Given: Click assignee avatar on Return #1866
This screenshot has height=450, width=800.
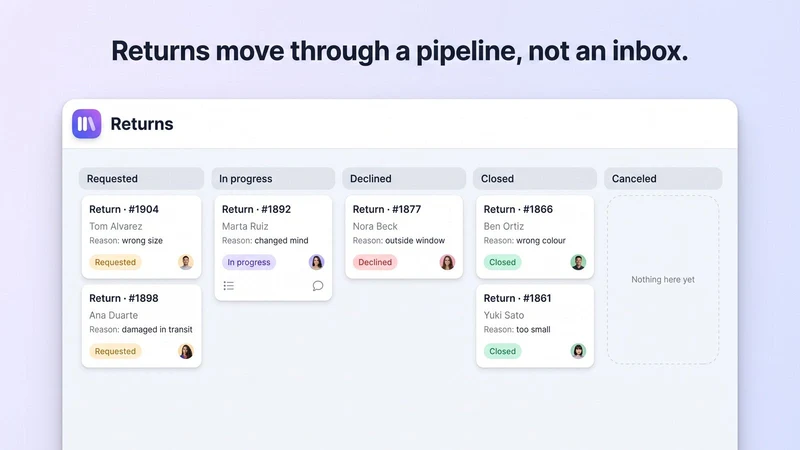Looking at the screenshot, I should point(578,262).
